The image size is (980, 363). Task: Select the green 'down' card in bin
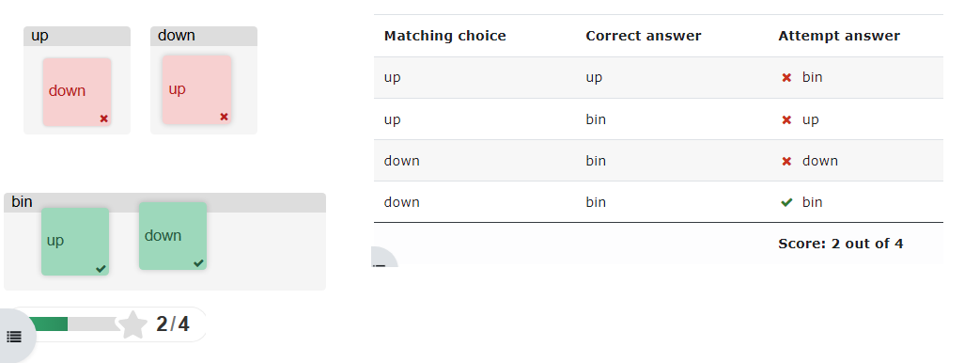(173, 236)
